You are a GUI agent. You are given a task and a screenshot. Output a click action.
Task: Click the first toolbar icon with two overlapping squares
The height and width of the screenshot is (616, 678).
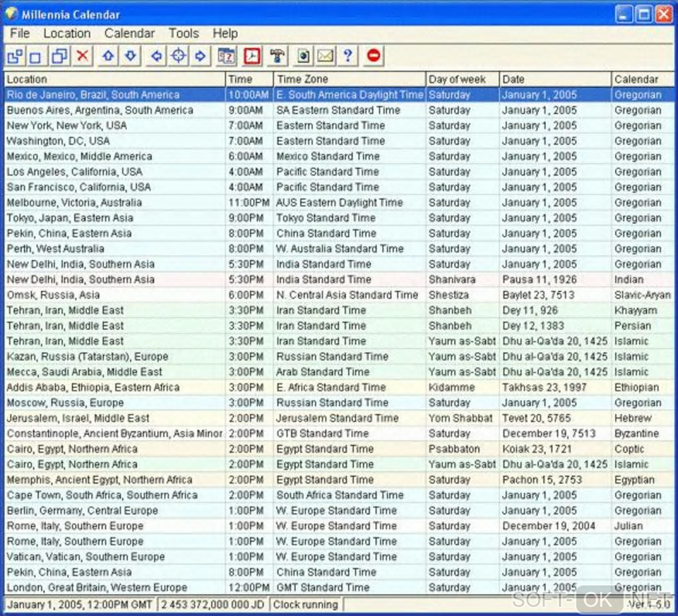tap(15, 56)
